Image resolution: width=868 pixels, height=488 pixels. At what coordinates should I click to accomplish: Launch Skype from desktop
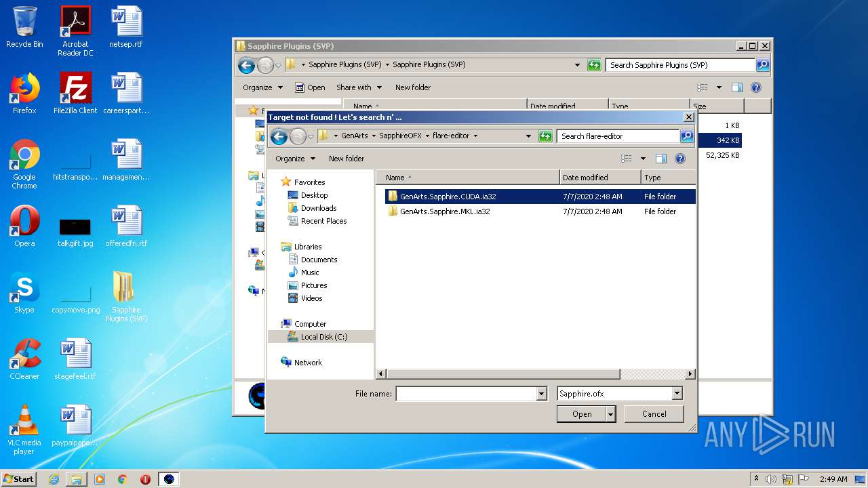[x=24, y=293]
